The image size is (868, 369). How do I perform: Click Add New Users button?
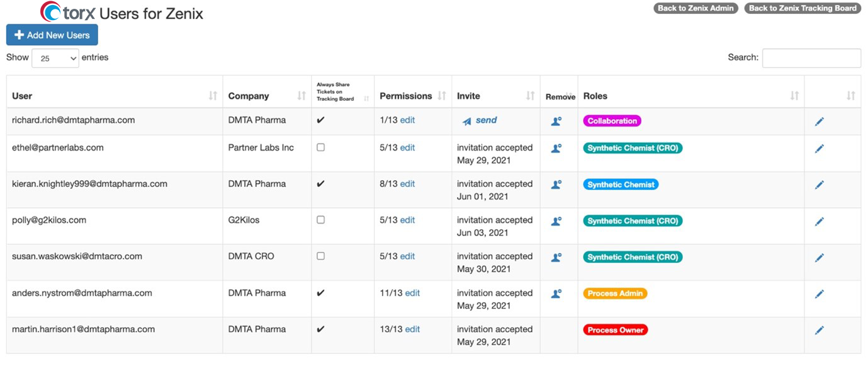tap(52, 35)
